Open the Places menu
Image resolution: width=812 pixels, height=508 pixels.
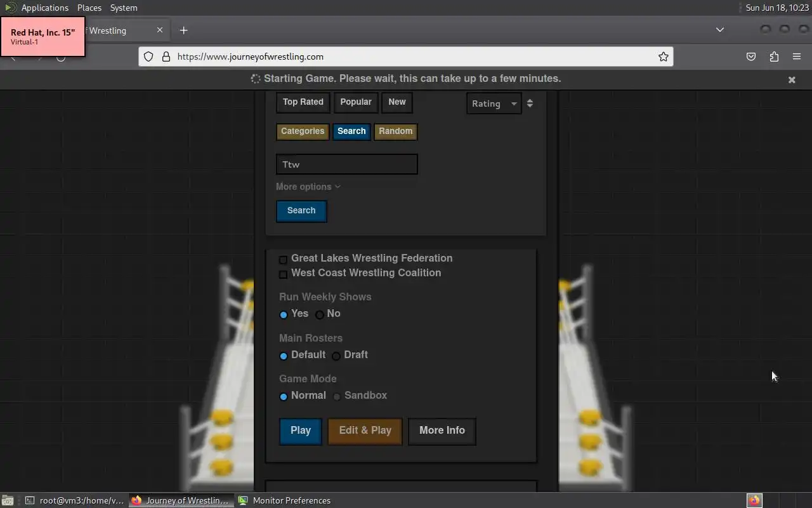[x=89, y=8]
